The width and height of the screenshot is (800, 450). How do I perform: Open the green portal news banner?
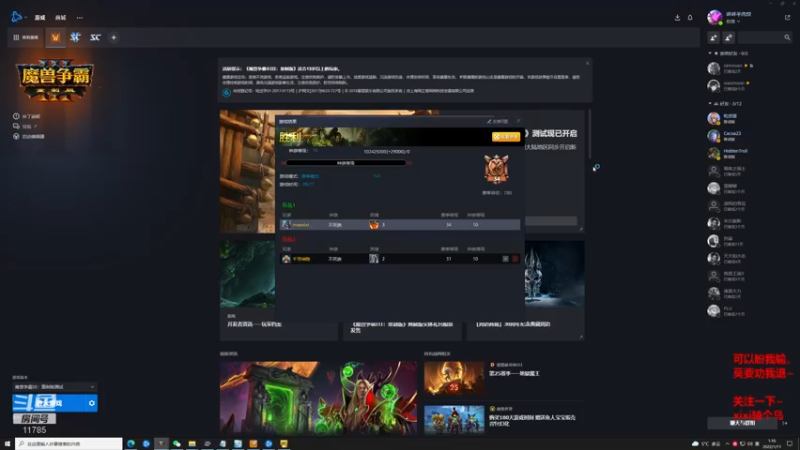[318, 398]
